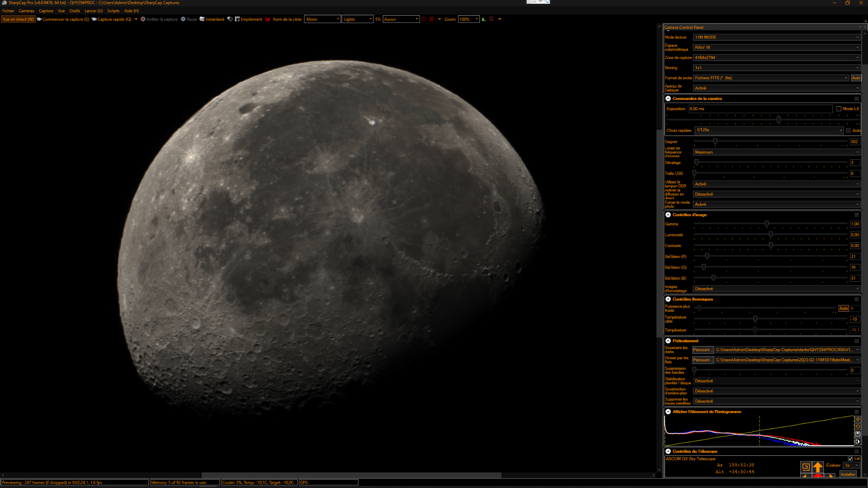Open the Outils menu
Viewport: 868px width, 488px height.
tap(75, 11)
